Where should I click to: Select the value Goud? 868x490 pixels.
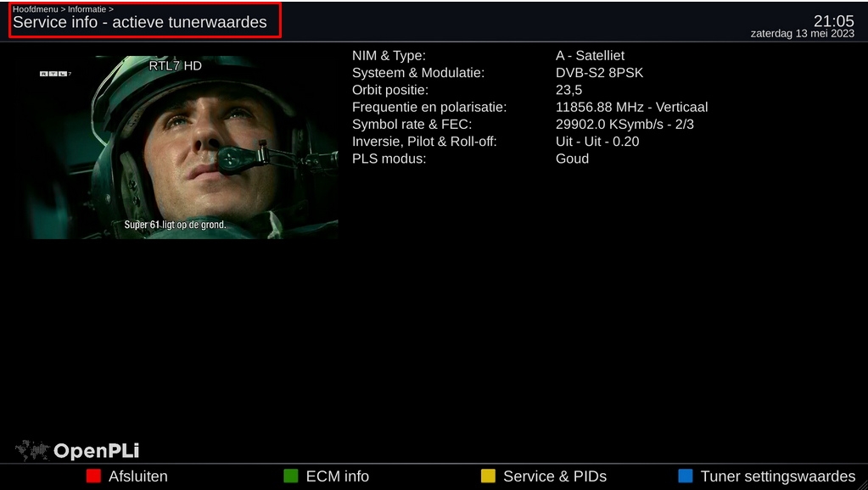click(573, 159)
